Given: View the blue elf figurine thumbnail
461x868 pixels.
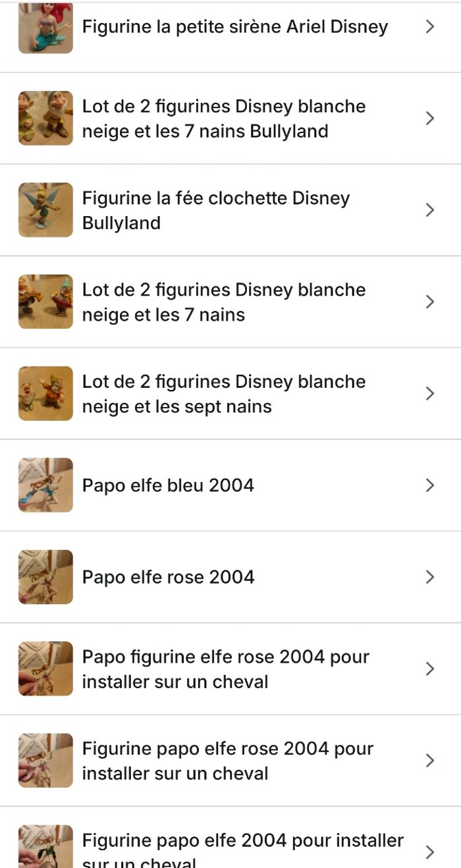Looking at the screenshot, I should 45,485.
